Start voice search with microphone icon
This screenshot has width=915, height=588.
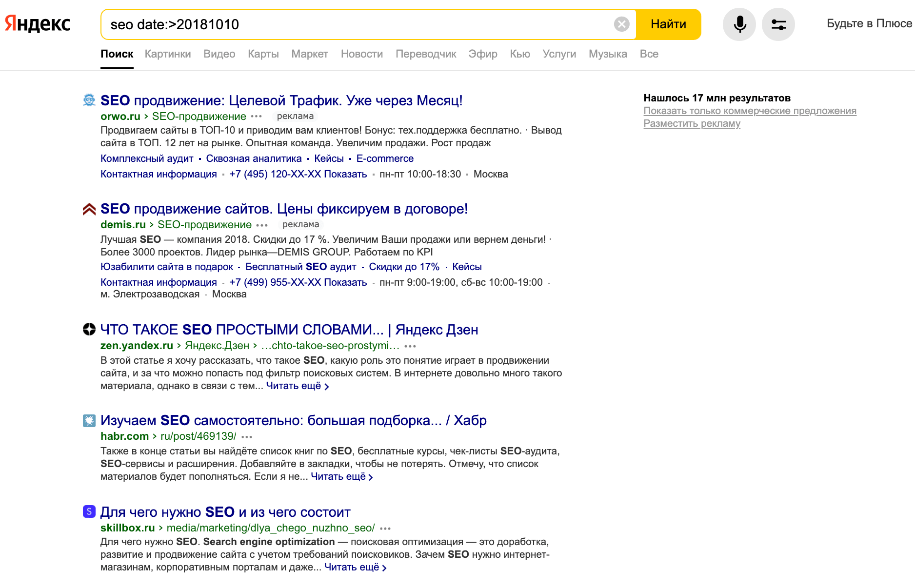click(x=739, y=24)
